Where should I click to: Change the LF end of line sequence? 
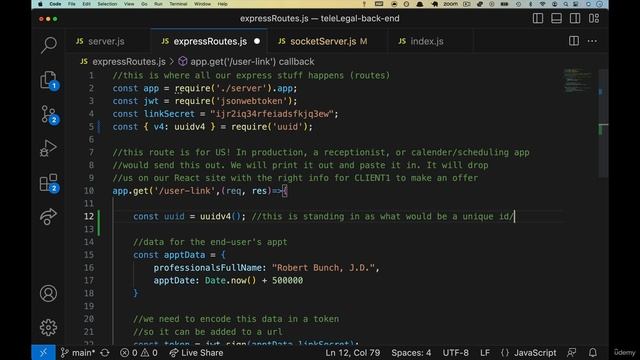484,353
